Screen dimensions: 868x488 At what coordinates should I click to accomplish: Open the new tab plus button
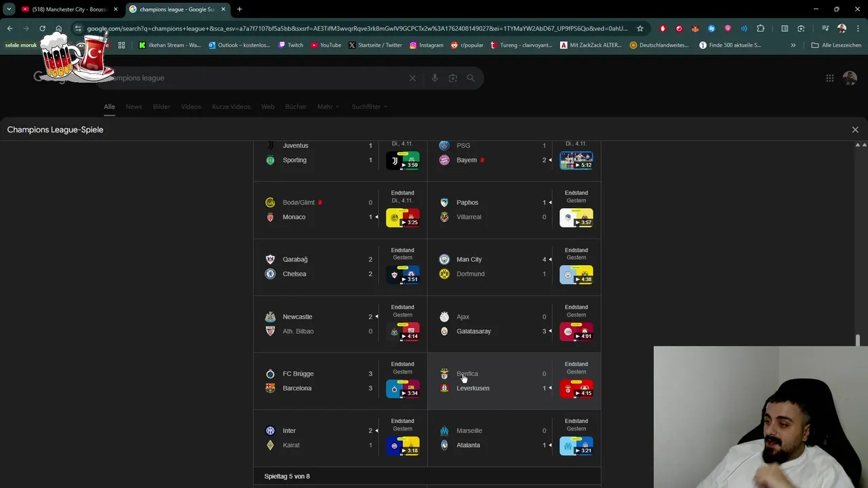click(x=239, y=9)
